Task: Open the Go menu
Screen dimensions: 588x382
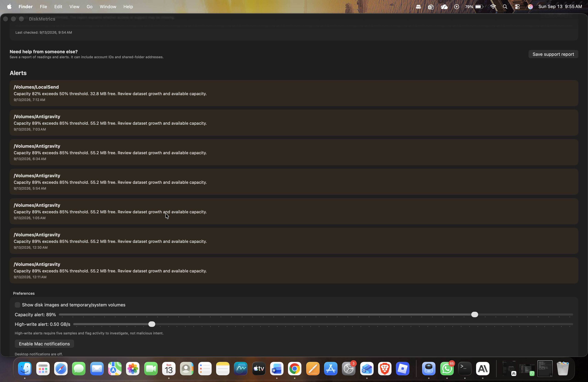Action: pos(89,7)
